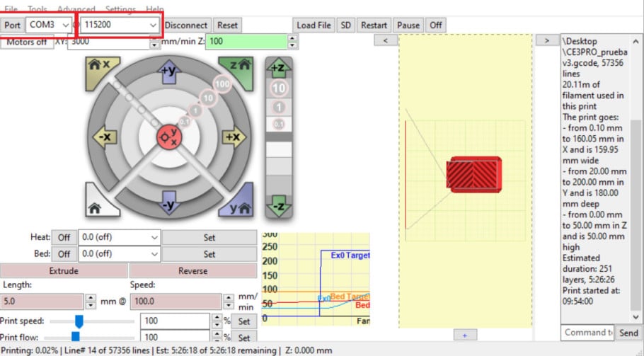Click the home Y axis icon
Image resolution: width=644 pixels, height=356 pixels.
[x=239, y=206]
